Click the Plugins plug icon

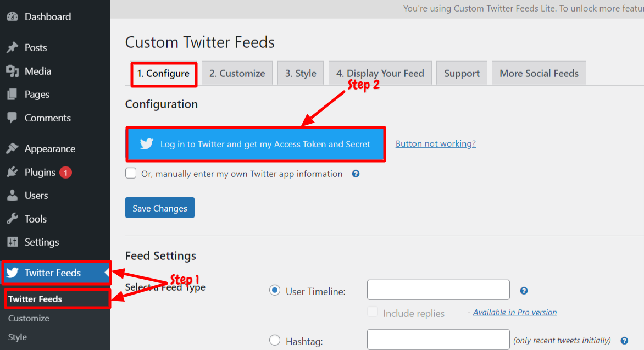pyautogui.click(x=12, y=172)
